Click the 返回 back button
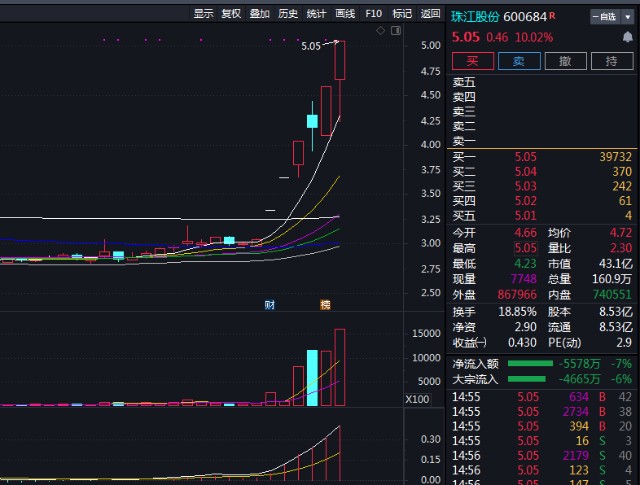640x485 pixels. 430,14
